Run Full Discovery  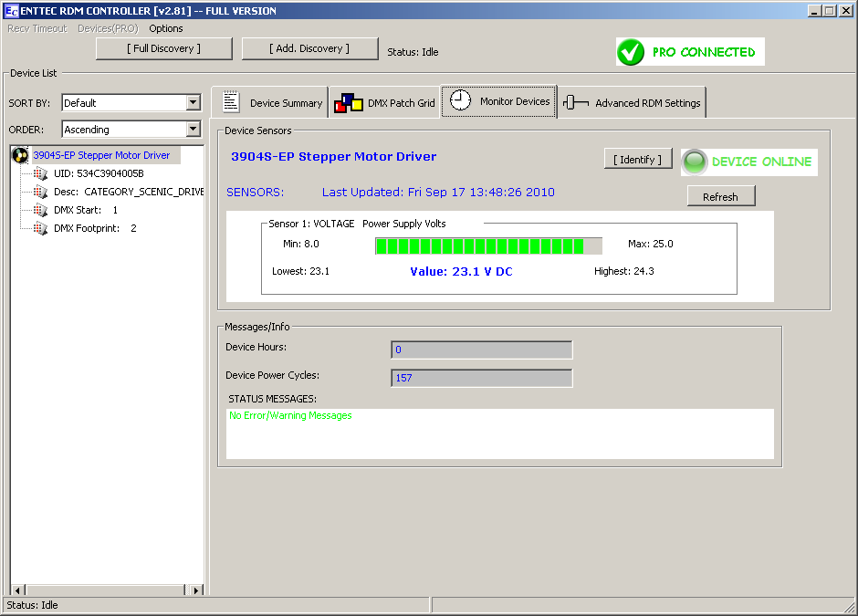click(x=163, y=48)
